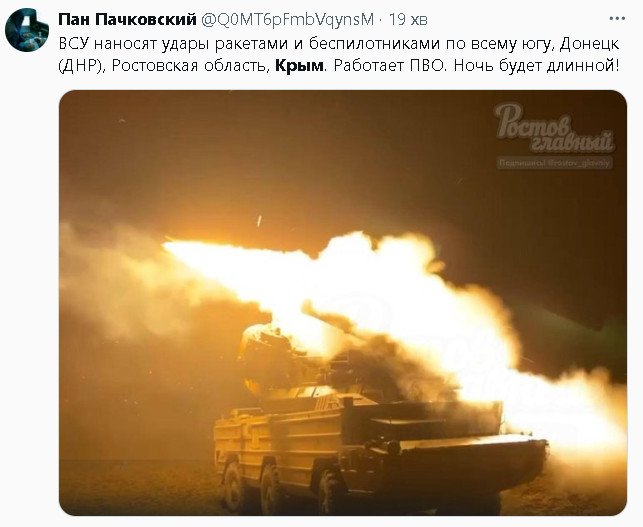Click the small streak in the night sky
The width and height of the screenshot is (643, 527).
click(x=259, y=221)
